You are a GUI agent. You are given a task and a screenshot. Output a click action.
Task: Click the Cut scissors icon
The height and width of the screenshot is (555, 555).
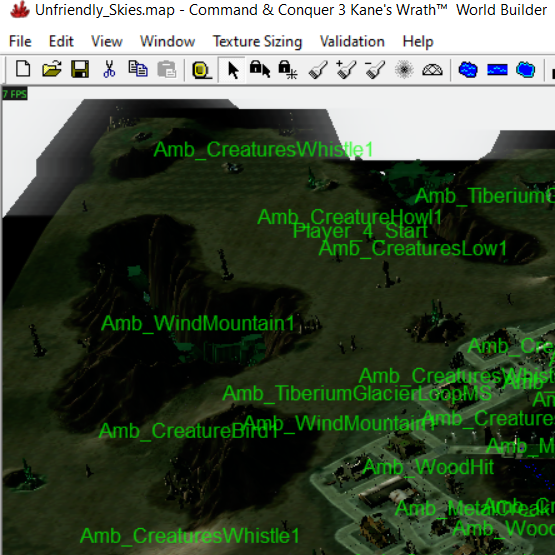click(109, 69)
